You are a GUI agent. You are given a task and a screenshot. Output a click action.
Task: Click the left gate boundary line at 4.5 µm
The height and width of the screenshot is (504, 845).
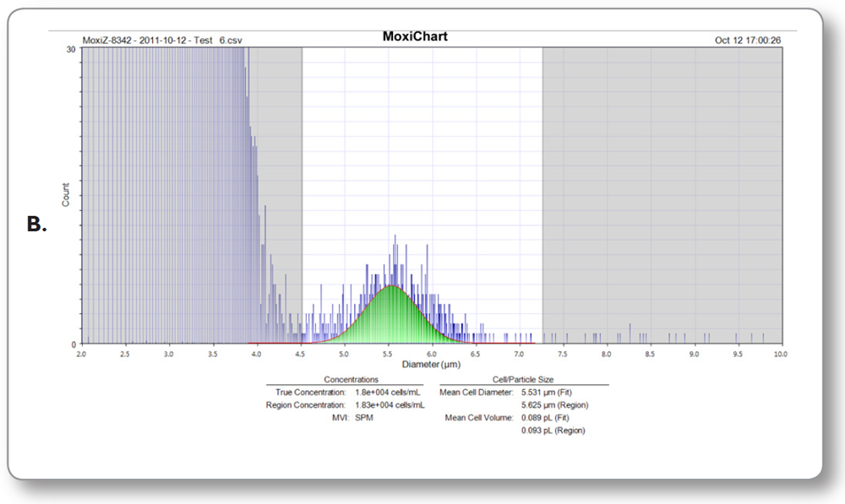(x=303, y=194)
